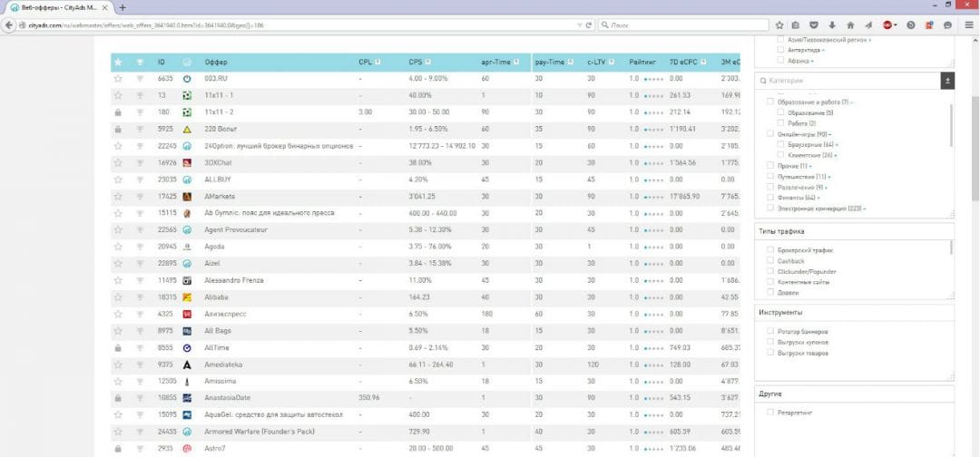The image size is (980, 457).
Task: Open the Amediateka offer link
Action: 223,365
